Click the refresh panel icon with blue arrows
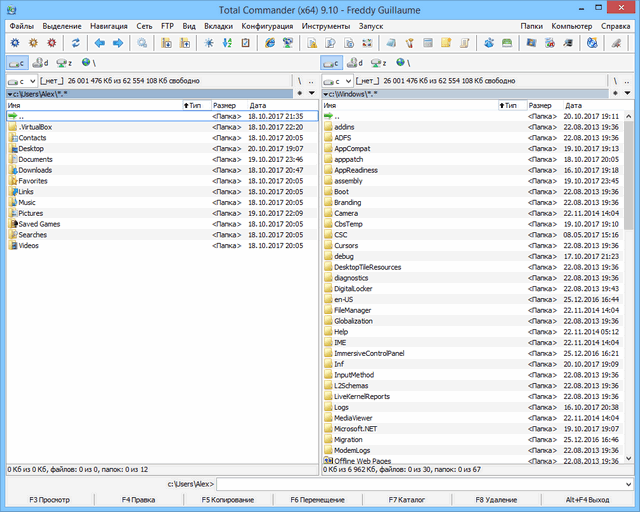This screenshot has height=512, width=640. [75, 43]
